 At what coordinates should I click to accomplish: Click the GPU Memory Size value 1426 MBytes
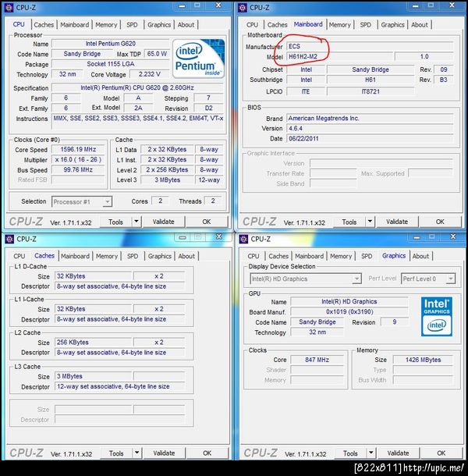(x=423, y=360)
